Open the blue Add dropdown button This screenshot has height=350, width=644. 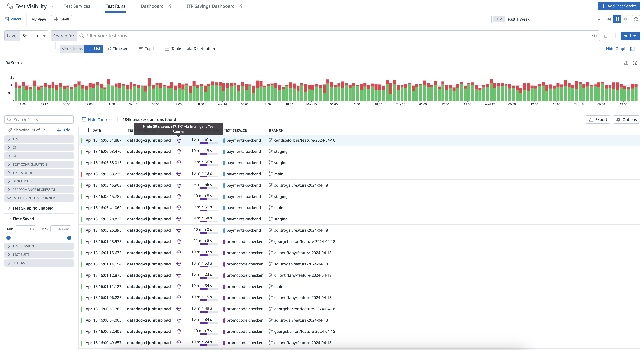[x=630, y=36]
